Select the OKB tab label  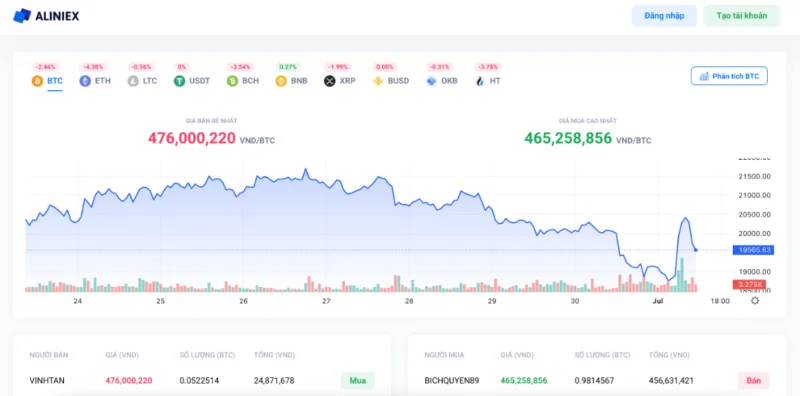click(449, 81)
